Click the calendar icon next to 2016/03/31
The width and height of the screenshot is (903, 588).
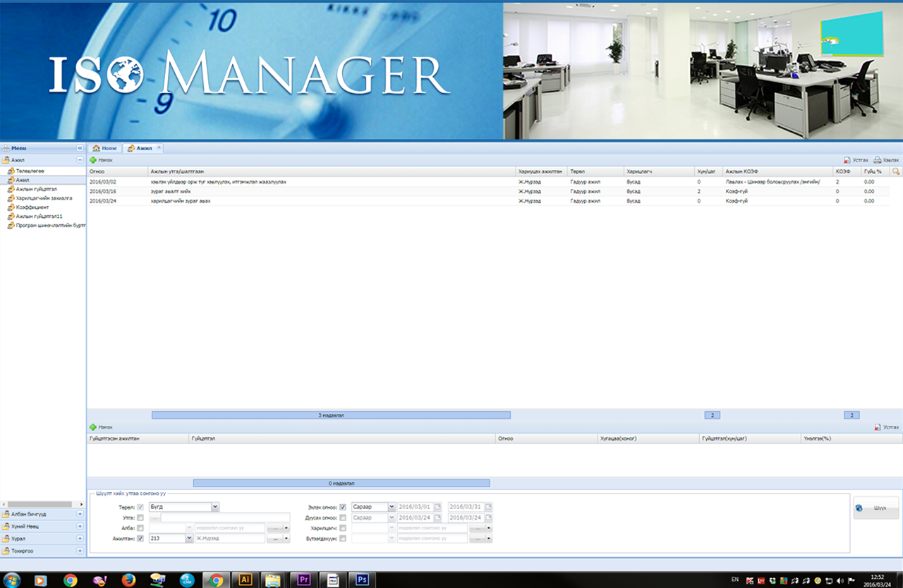tap(488, 507)
